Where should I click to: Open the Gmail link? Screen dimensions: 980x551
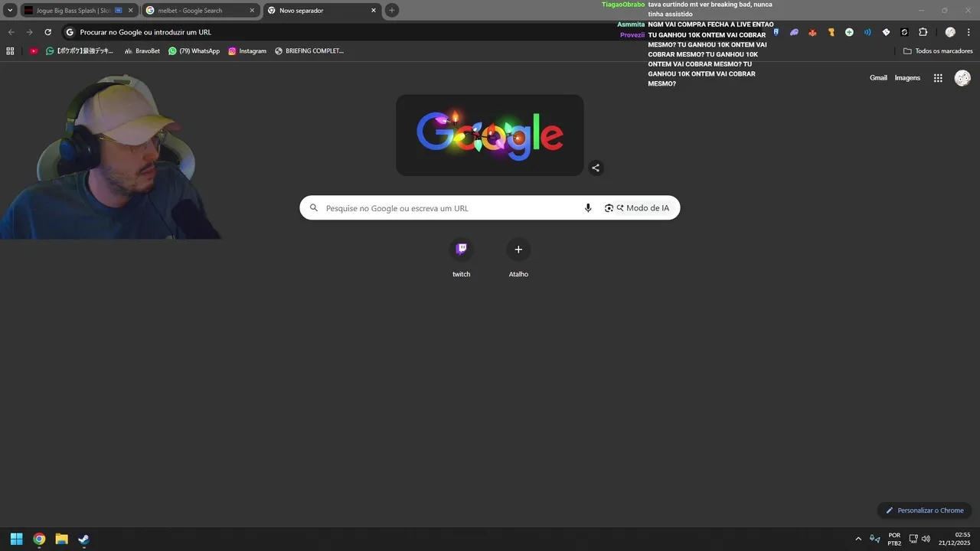pos(878,78)
